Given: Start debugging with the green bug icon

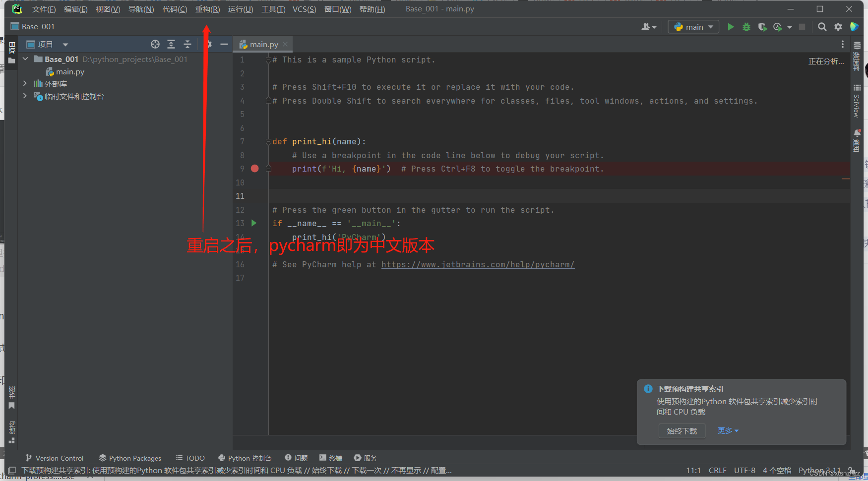Looking at the screenshot, I should click(746, 27).
